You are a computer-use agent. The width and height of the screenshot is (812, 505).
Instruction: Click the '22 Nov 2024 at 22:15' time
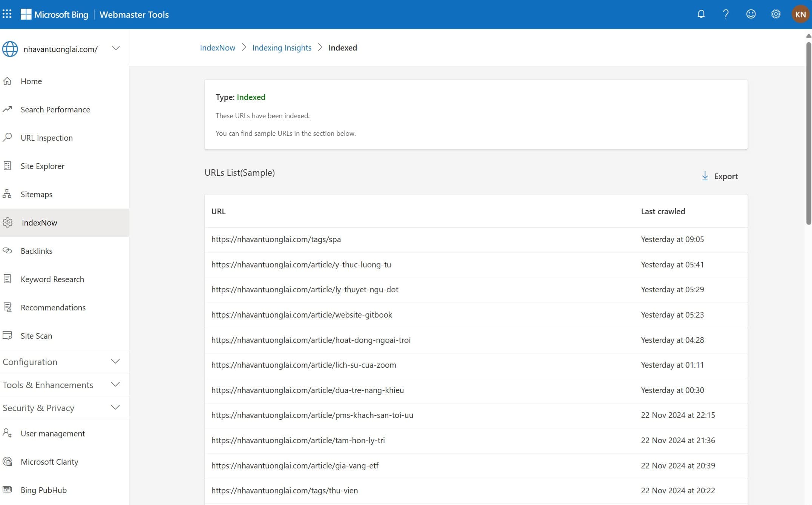pyautogui.click(x=678, y=415)
